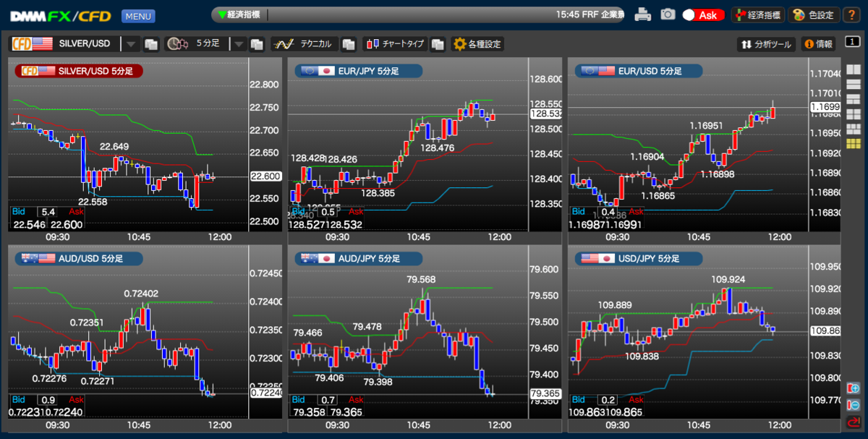Click the camera snapshot icon
The height and width of the screenshot is (439, 868).
(668, 14)
